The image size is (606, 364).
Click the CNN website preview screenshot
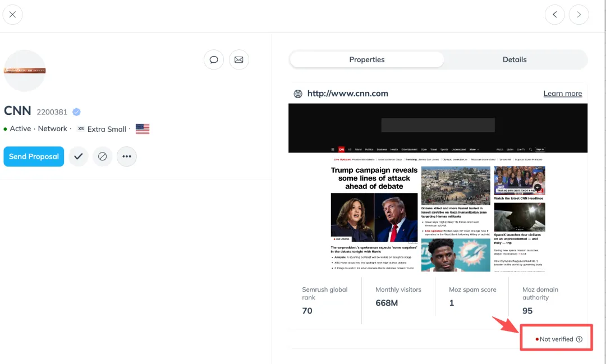(x=438, y=188)
